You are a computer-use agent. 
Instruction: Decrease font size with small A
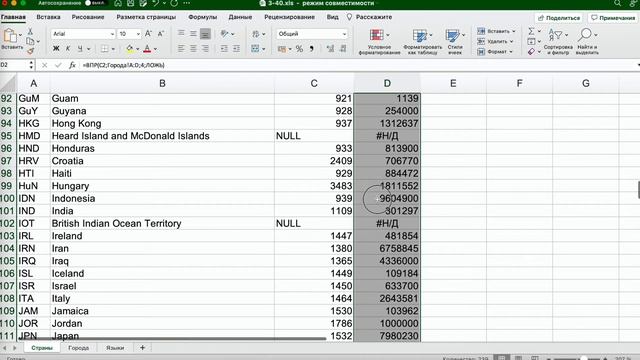tap(161, 33)
